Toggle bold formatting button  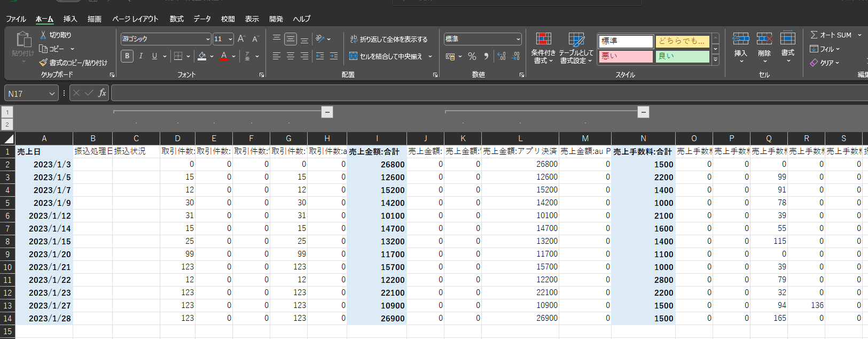(x=127, y=56)
